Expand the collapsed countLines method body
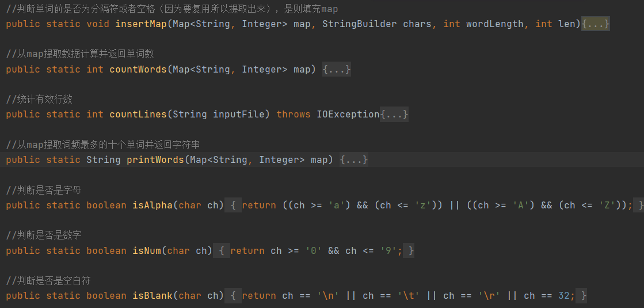Viewport: 644px width, 308px height. [394, 115]
